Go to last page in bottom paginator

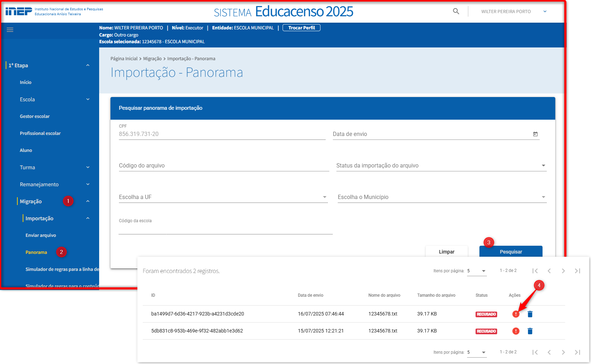point(578,352)
